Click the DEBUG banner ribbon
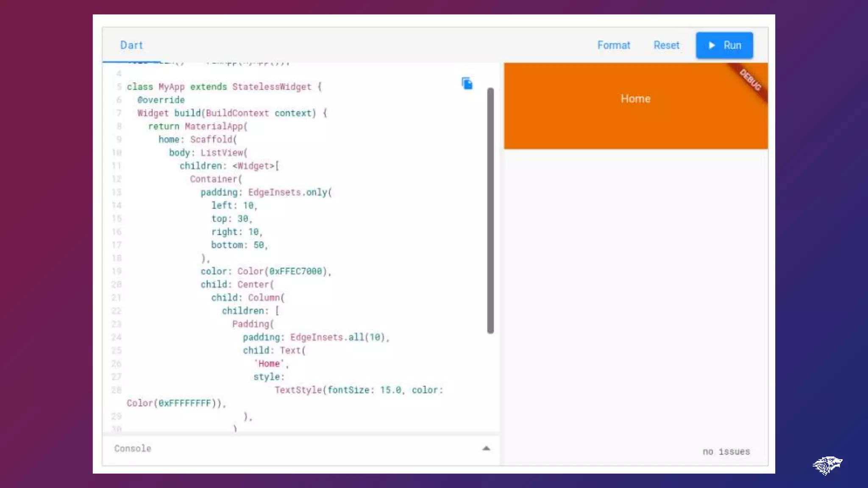This screenshot has width=868, height=488. tap(751, 80)
